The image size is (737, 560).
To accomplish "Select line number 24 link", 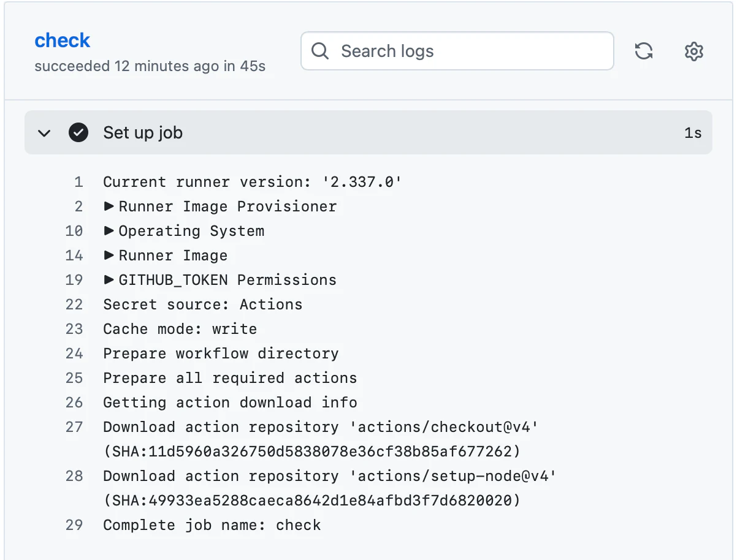I will pos(74,354).
